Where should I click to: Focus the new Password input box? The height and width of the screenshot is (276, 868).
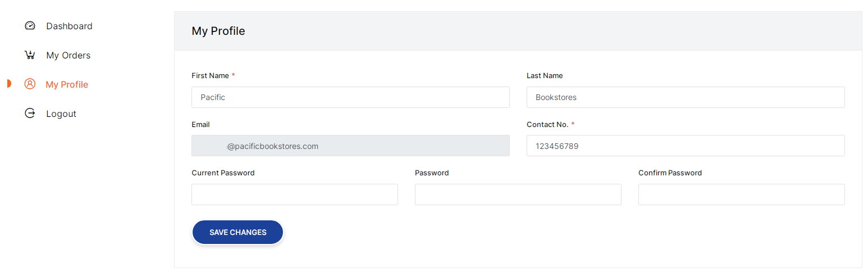(518, 194)
